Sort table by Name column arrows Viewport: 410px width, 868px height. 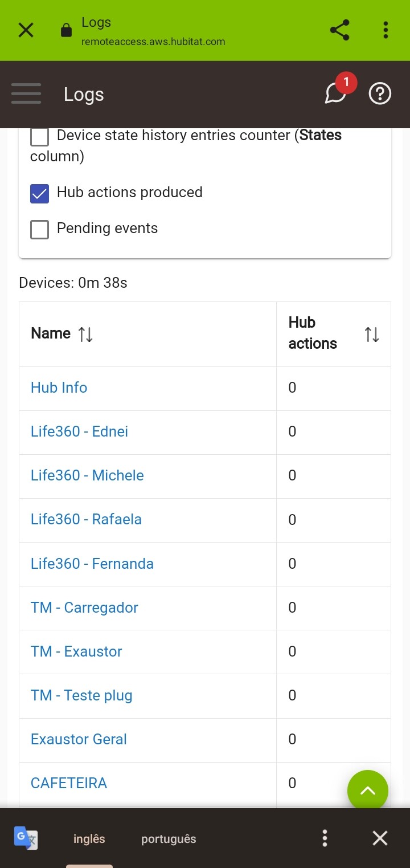tap(85, 334)
